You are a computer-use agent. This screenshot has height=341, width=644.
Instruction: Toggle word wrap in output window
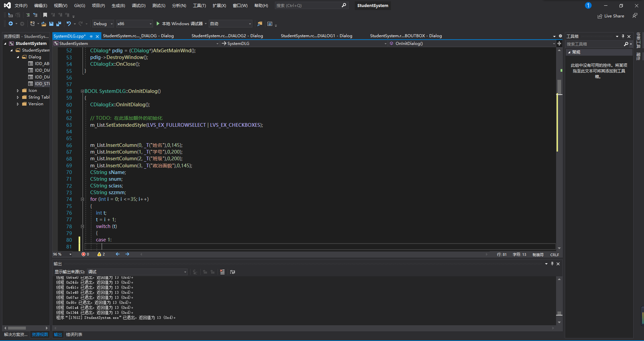click(x=233, y=272)
